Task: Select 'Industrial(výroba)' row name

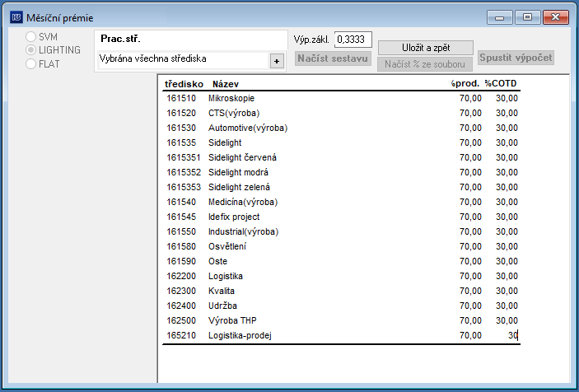Action: [x=243, y=231]
